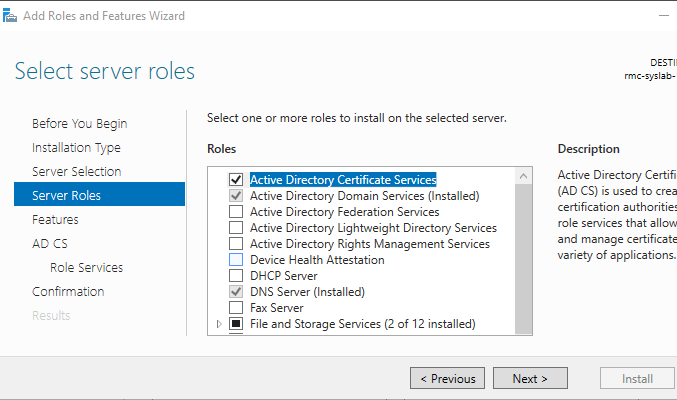677x400 pixels.
Task: Open the AD CS step
Action: pyautogui.click(x=50, y=244)
